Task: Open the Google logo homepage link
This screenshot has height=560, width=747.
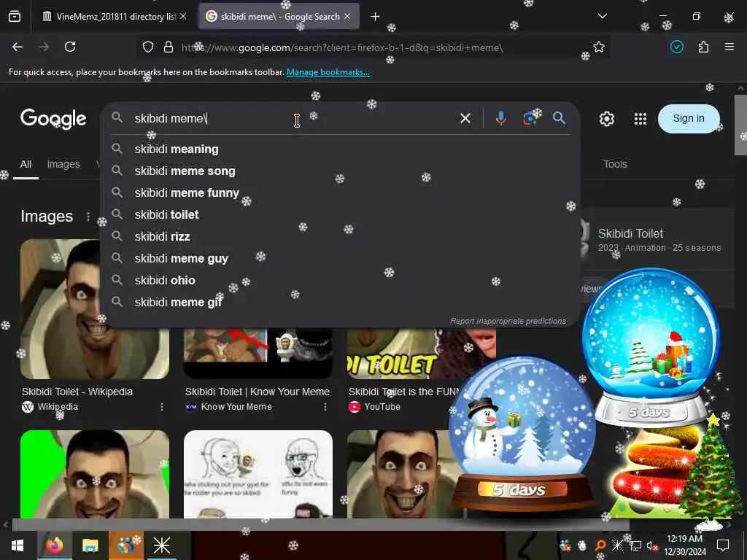Action: [53, 119]
